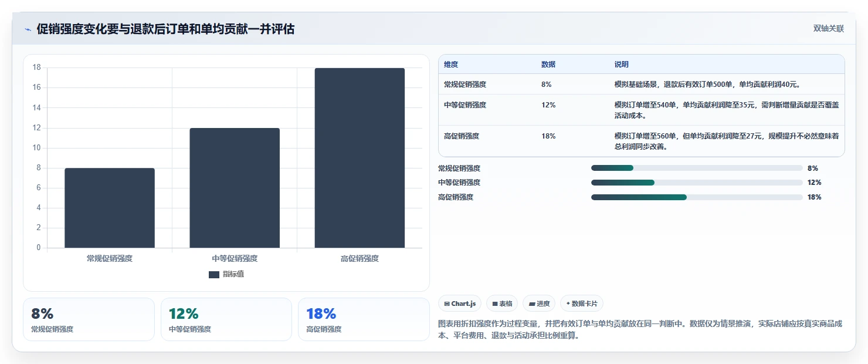Click the 高促销强度 x-axis label

(x=360, y=258)
